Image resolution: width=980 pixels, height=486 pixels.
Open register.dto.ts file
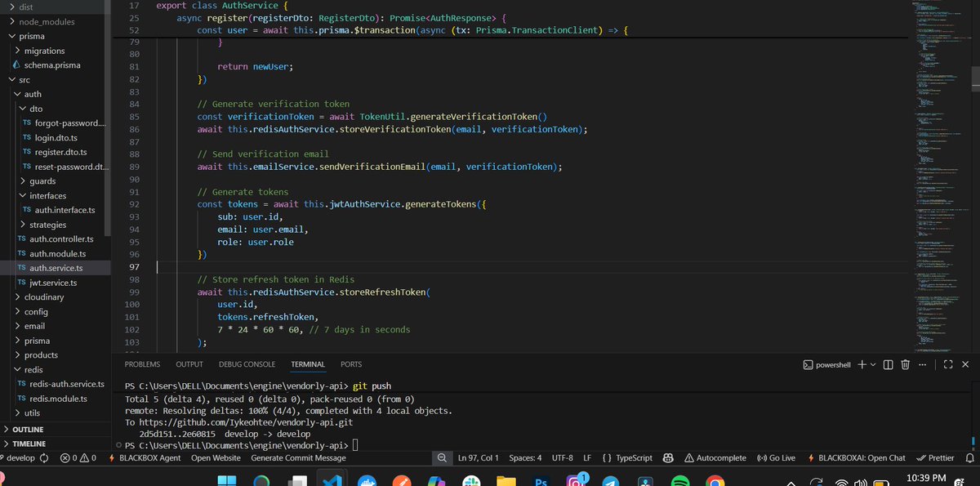(56, 152)
